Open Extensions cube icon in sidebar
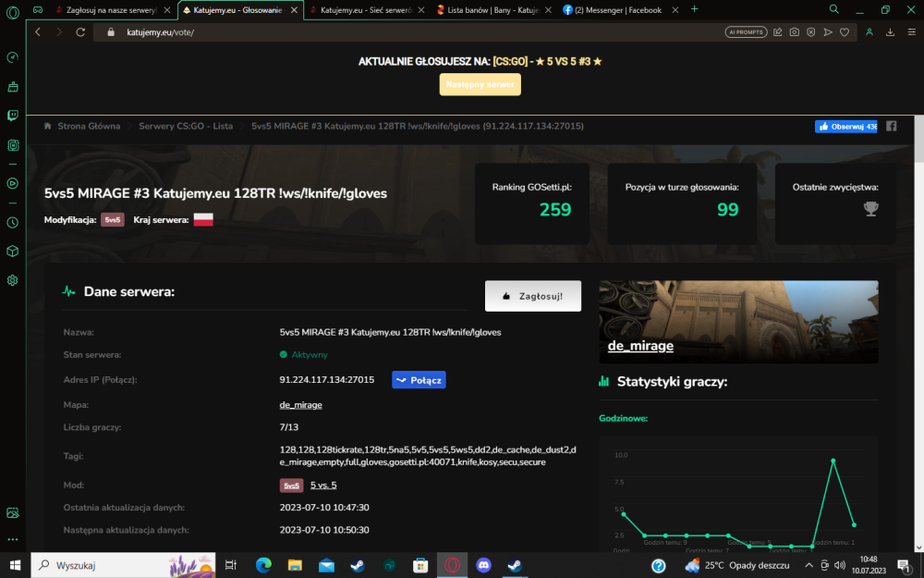 pyautogui.click(x=12, y=252)
